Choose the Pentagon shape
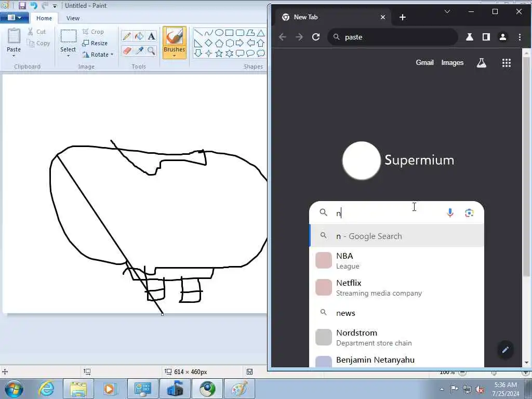The image size is (532, 399). pos(219,43)
